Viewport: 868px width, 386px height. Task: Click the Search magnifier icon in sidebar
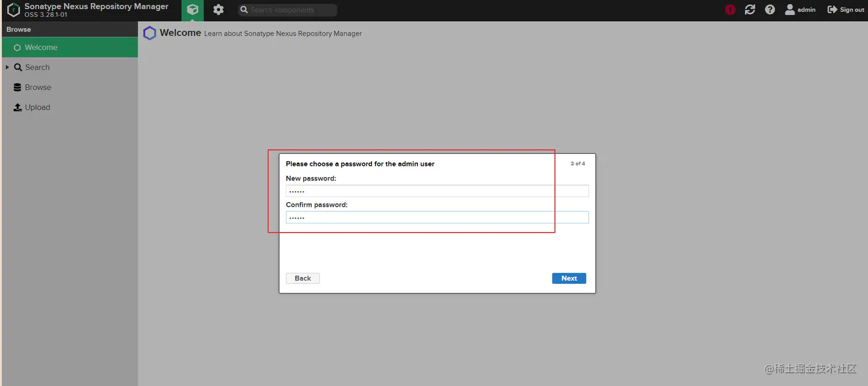18,67
